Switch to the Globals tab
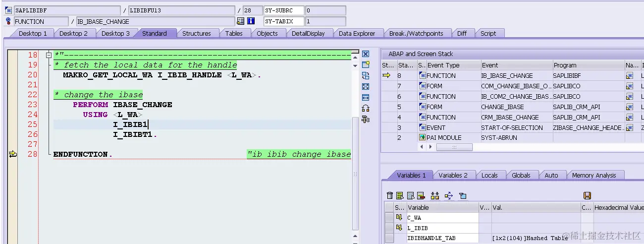644x244 pixels. tap(521, 175)
